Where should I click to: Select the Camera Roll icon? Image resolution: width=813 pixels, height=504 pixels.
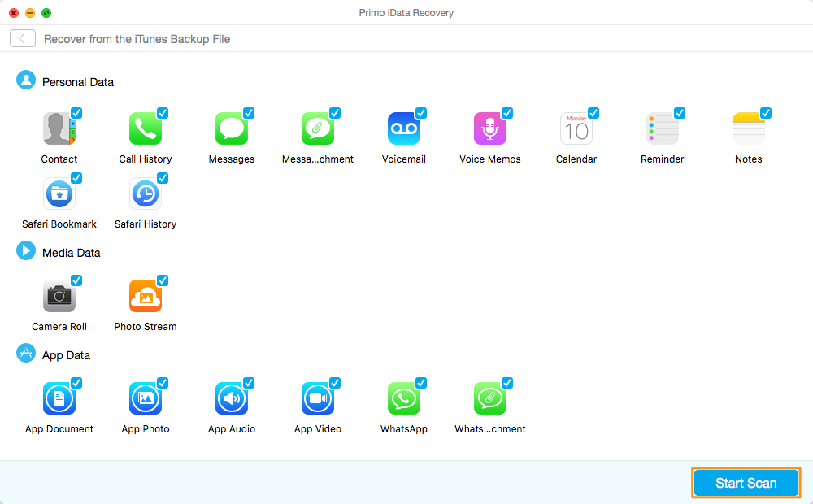coord(59,296)
